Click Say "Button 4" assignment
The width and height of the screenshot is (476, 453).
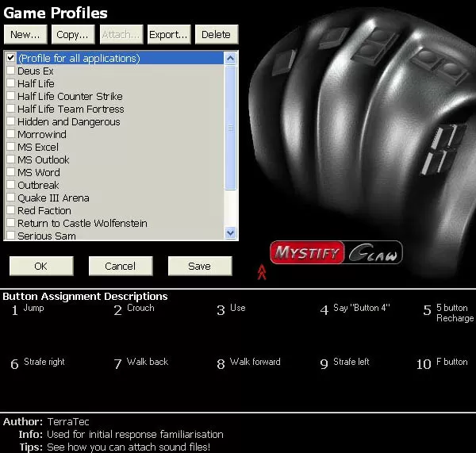pos(355,309)
